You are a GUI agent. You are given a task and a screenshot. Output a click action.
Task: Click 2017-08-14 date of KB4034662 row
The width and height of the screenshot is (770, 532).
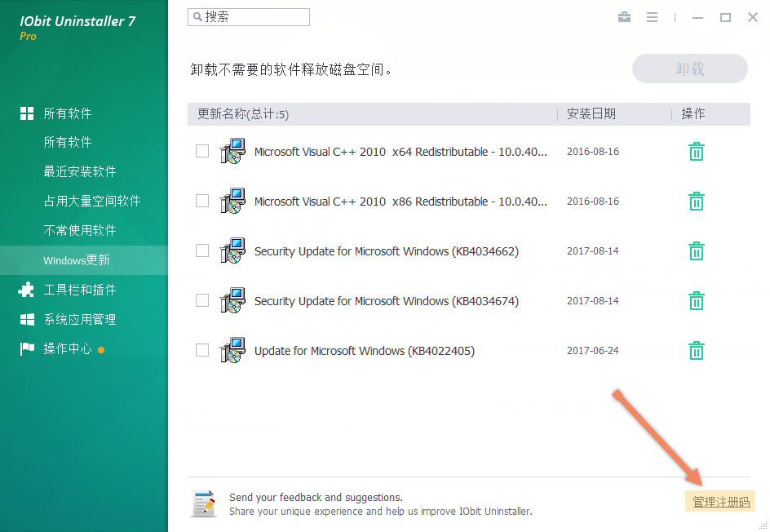tap(593, 251)
